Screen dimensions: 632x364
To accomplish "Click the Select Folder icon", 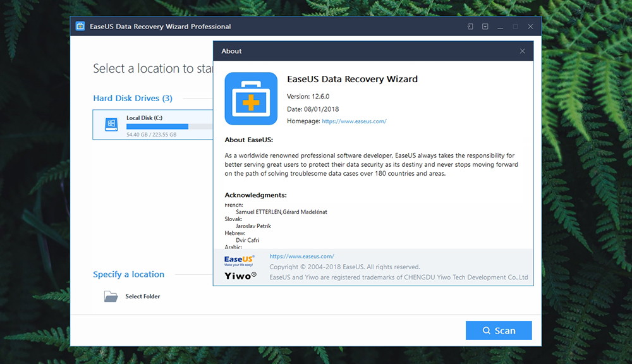I will click(111, 296).
